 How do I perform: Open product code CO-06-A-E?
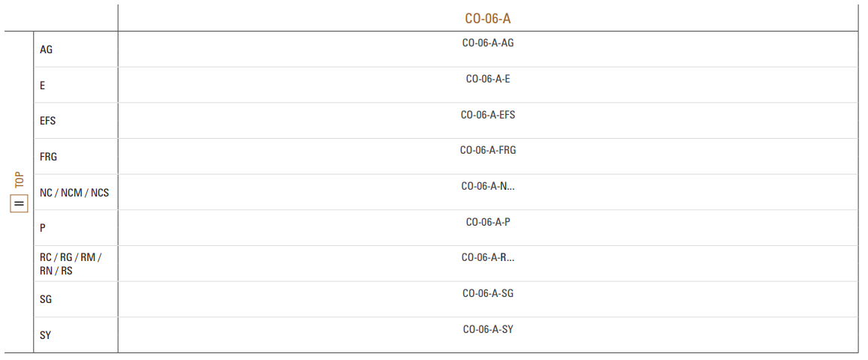[488, 79]
